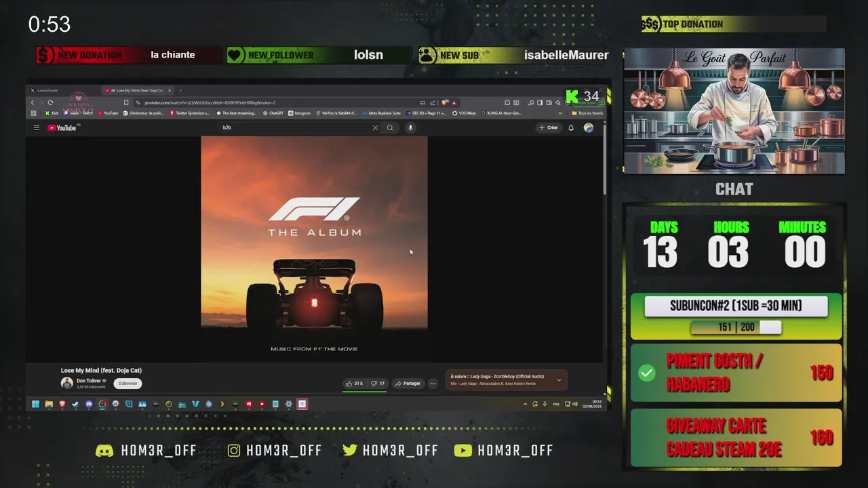This screenshot has width=868, height=488.
Task: Click the HOM3R_OFF YouTube handle
Action: 503,451
